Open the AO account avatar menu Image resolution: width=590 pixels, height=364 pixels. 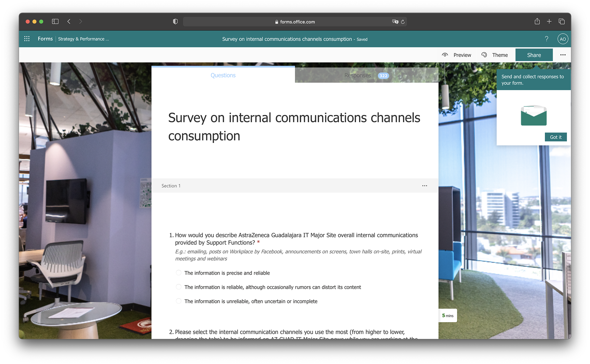(563, 39)
